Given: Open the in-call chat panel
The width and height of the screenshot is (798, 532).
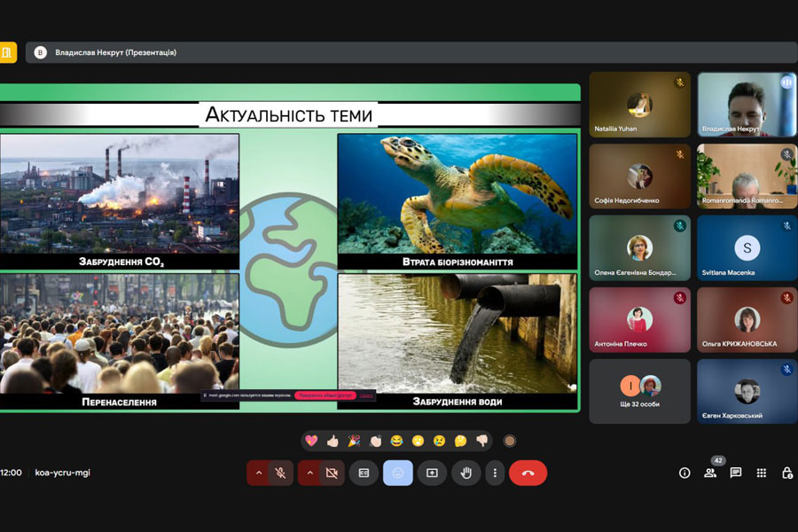Looking at the screenshot, I should click(735, 473).
